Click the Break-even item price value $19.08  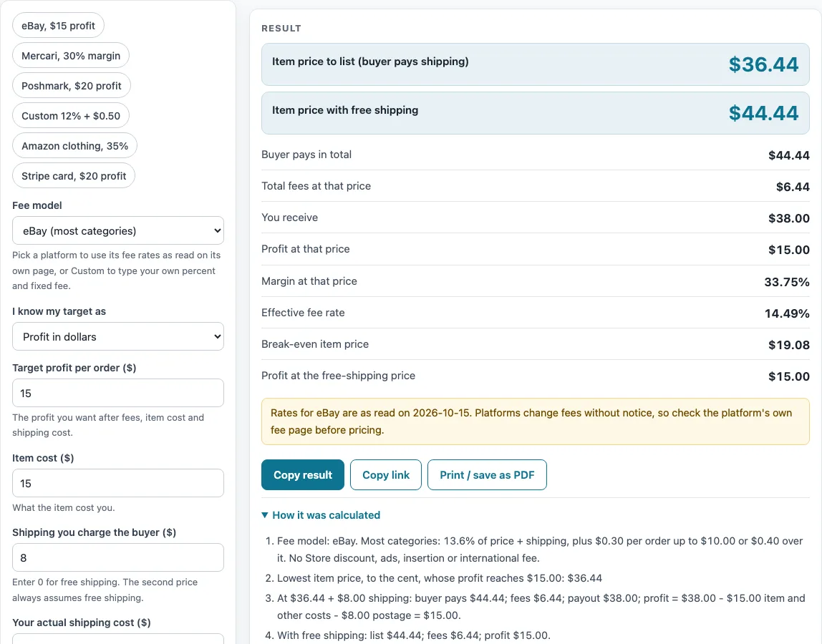pos(789,345)
